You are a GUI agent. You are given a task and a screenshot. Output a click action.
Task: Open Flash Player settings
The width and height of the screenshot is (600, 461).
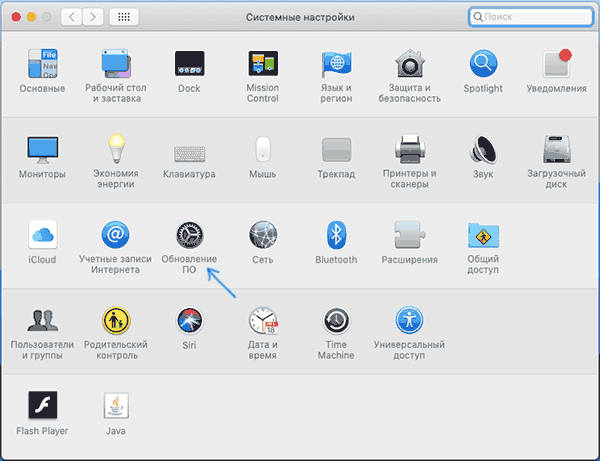[42, 407]
